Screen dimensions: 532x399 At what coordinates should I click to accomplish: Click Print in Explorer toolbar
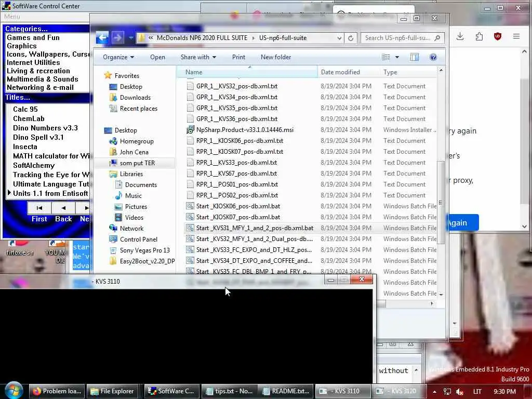(238, 57)
